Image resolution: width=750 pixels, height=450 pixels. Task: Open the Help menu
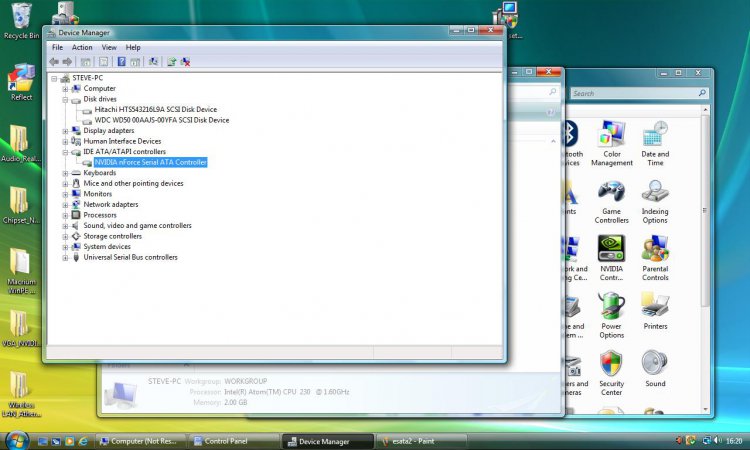[133, 47]
